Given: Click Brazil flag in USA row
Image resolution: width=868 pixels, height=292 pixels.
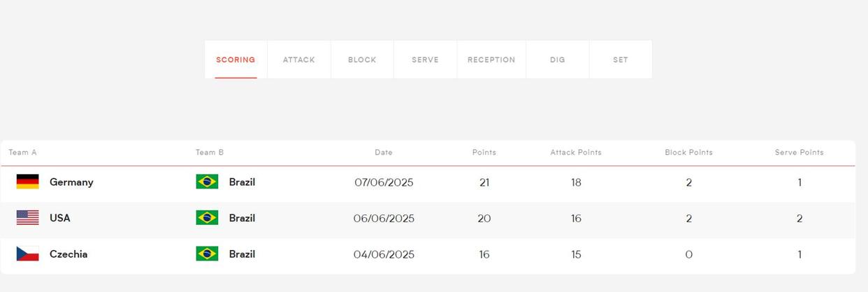Looking at the screenshot, I should [207, 218].
